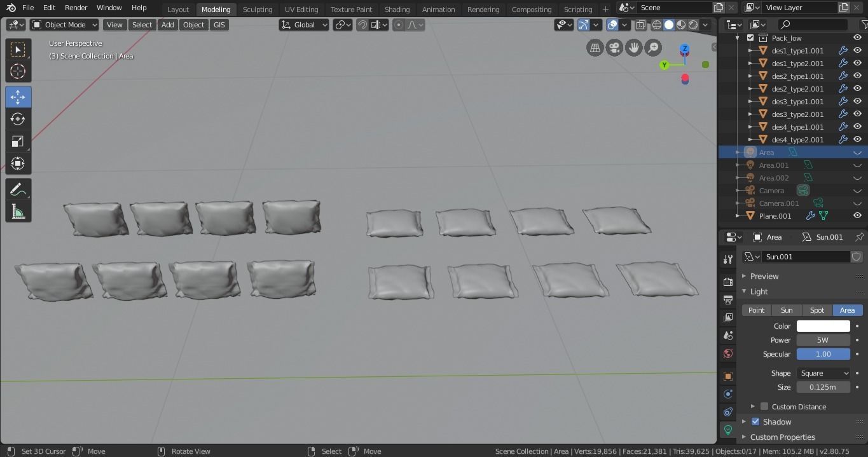Click the zoom view magnifier icon
Screen dimensions: 868x457
point(653,48)
